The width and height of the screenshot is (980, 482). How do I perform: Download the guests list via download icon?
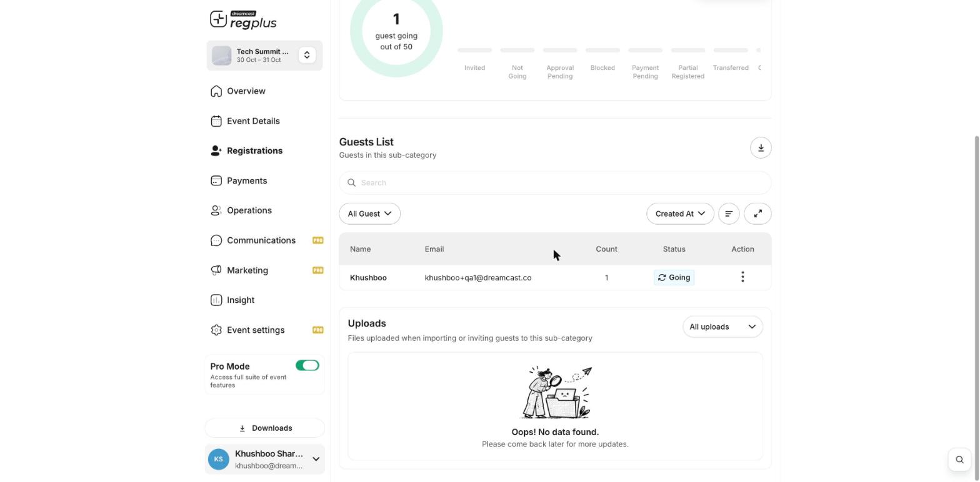[x=761, y=148]
